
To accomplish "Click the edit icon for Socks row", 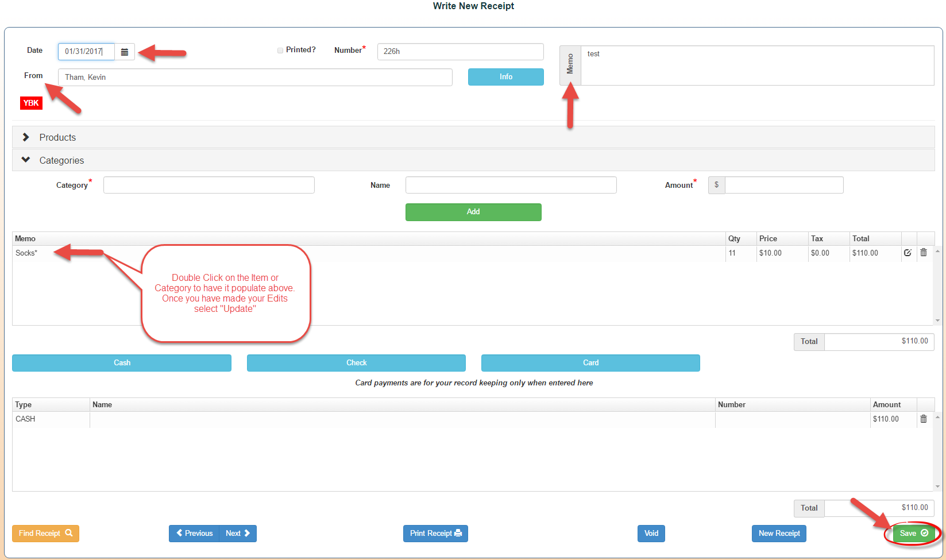I will pos(908,253).
